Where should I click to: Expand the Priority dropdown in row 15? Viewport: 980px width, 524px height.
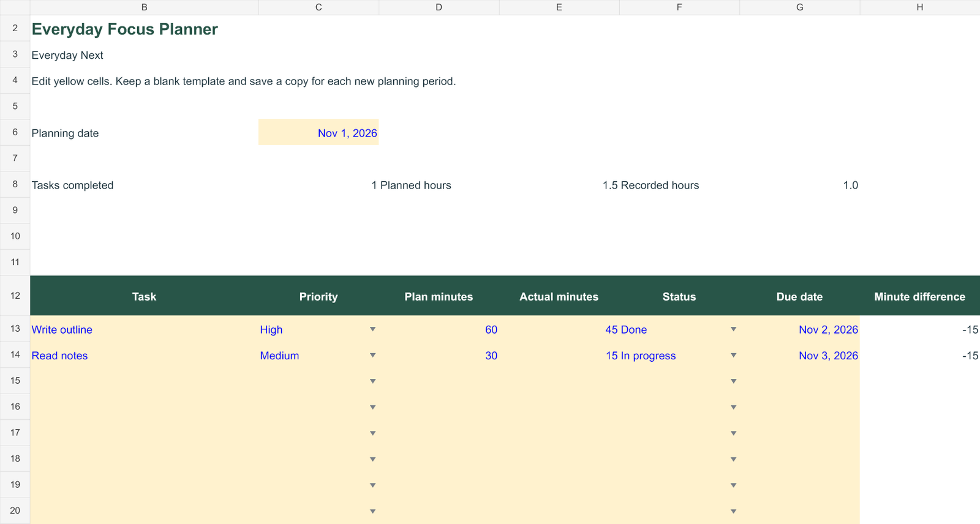372,381
